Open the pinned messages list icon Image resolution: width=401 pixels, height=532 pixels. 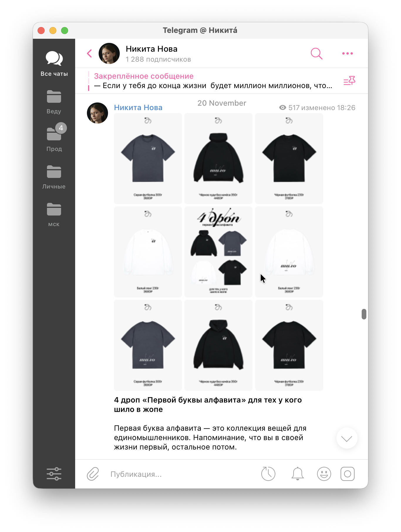click(x=349, y=81)
